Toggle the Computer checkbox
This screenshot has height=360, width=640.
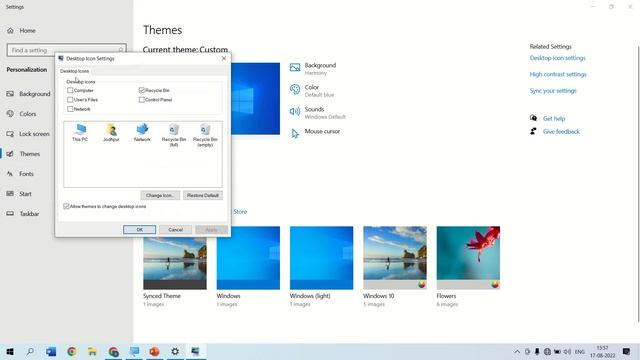coord(70,90)
